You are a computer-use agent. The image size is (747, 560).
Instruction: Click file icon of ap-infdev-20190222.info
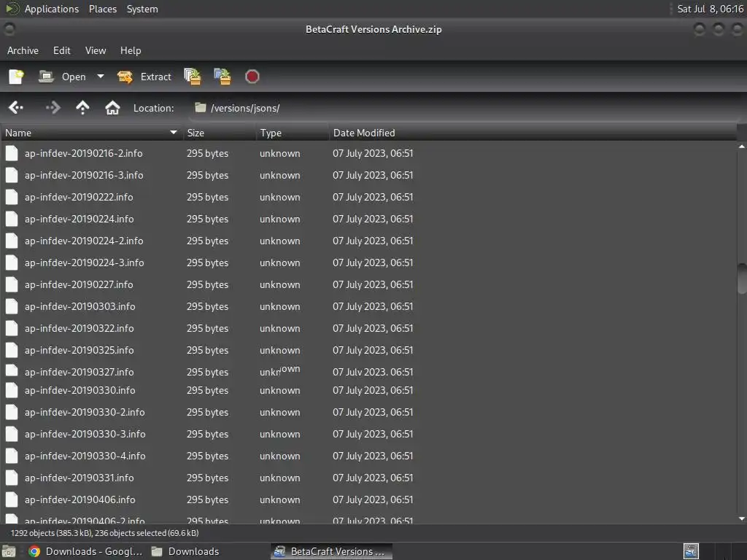tap(12, 197)
